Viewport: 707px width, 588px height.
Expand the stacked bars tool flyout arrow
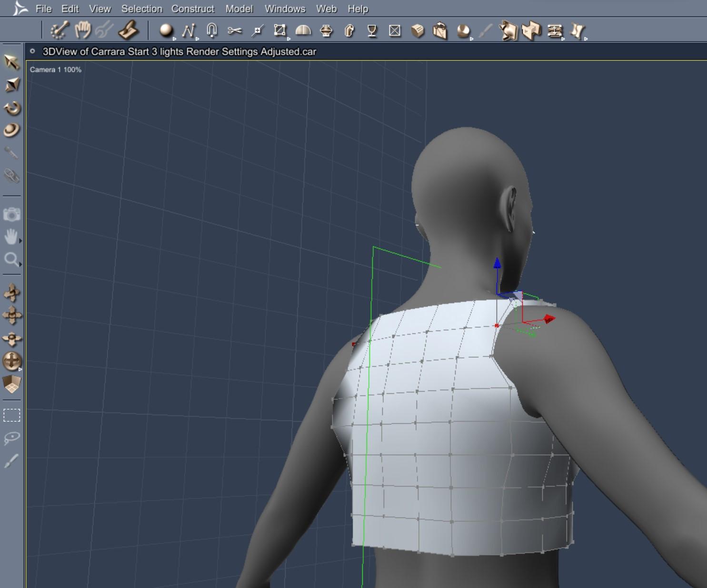563,39
